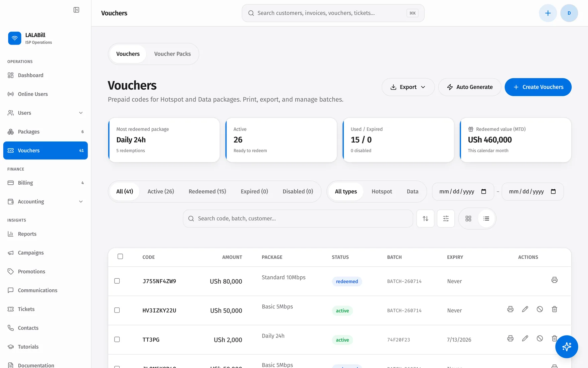
Task: Filter by Redeemed (15) vouchers
Action: pyautogui.click(x=207, y=191)
